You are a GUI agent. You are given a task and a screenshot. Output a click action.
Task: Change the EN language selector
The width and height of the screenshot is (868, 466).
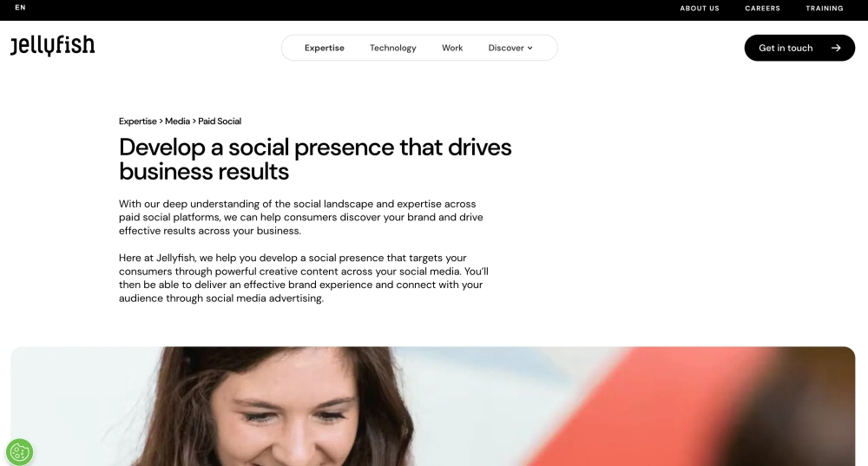(21, 8)
